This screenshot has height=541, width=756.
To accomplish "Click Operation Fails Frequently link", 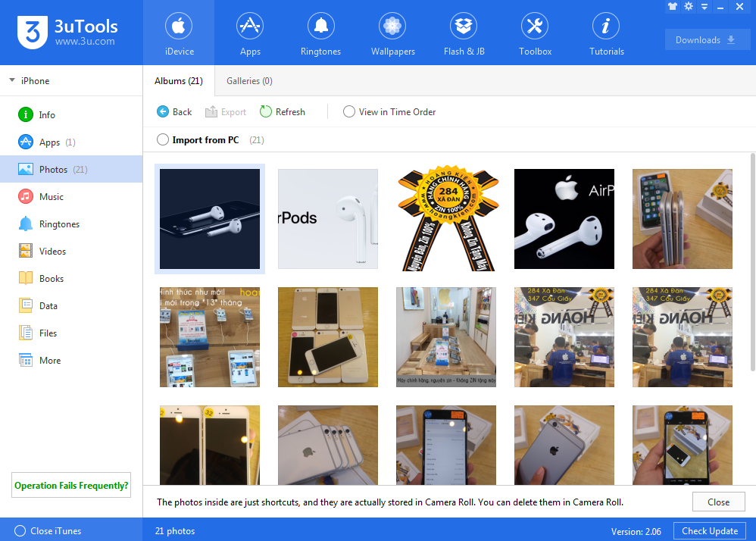I will tap(71, 486).
